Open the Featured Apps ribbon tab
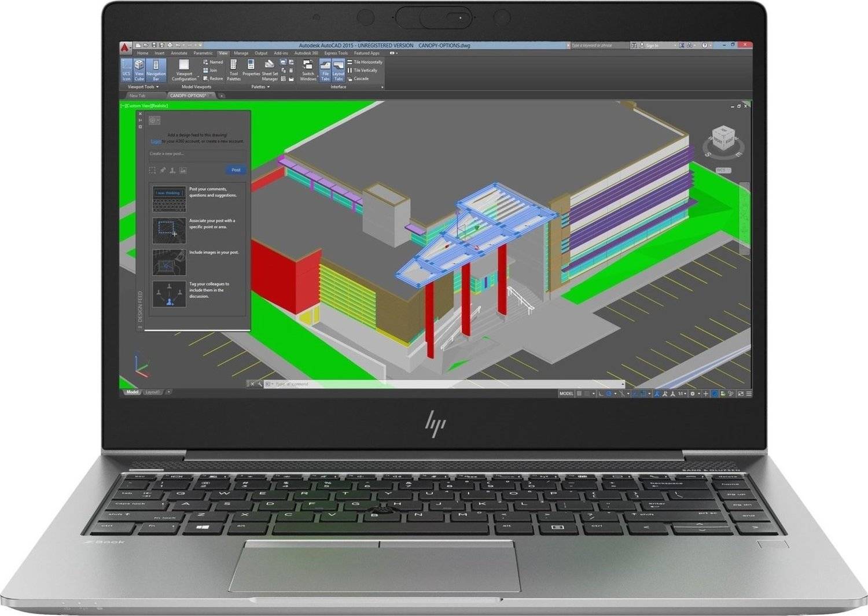868x616 pixels. 367,53
